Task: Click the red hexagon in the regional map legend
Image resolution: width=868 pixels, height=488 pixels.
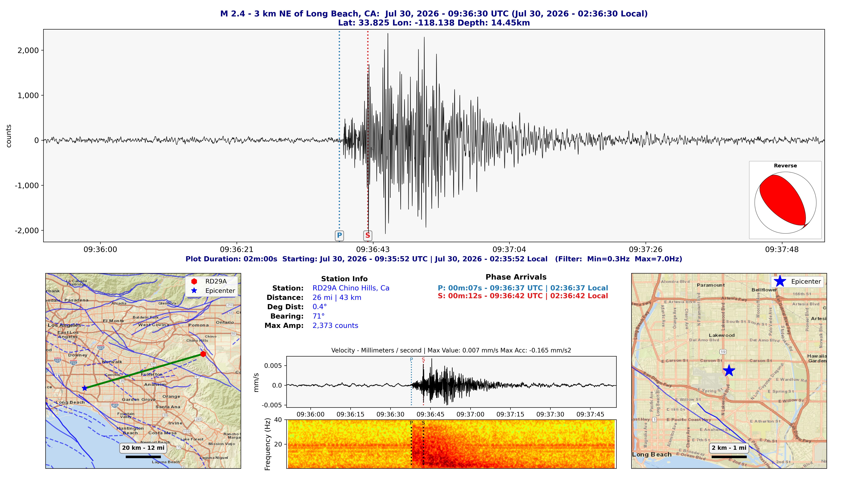Action: 194,281
